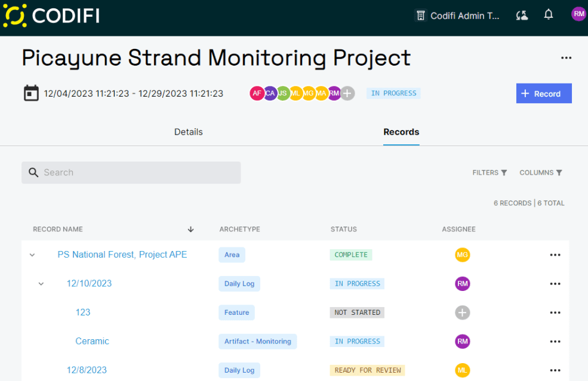Open the 12/10/2023 record
The image size is (588, 381).
point(90,284)
